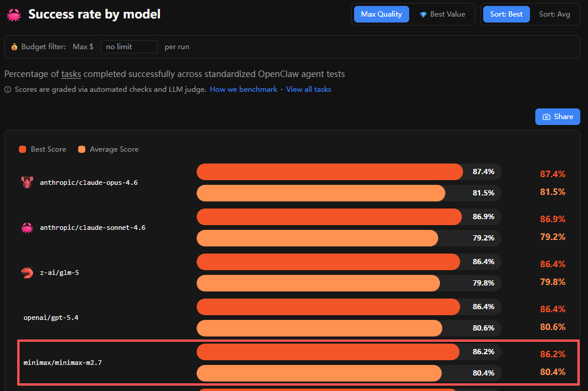The image size is (588, 391).
Task: Click the Success rate by model heading
Action: tap(95, 14)
